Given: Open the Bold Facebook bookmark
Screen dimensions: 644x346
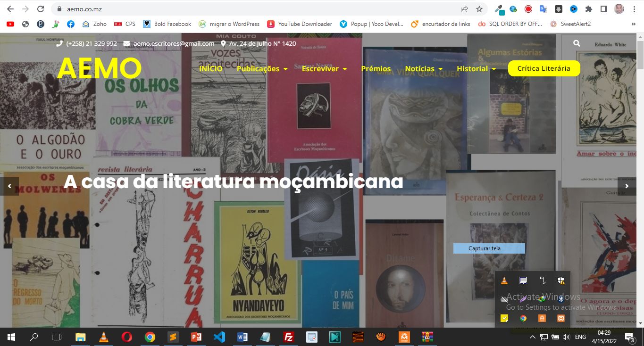Looking at the screenshot, I should [167, 24].
